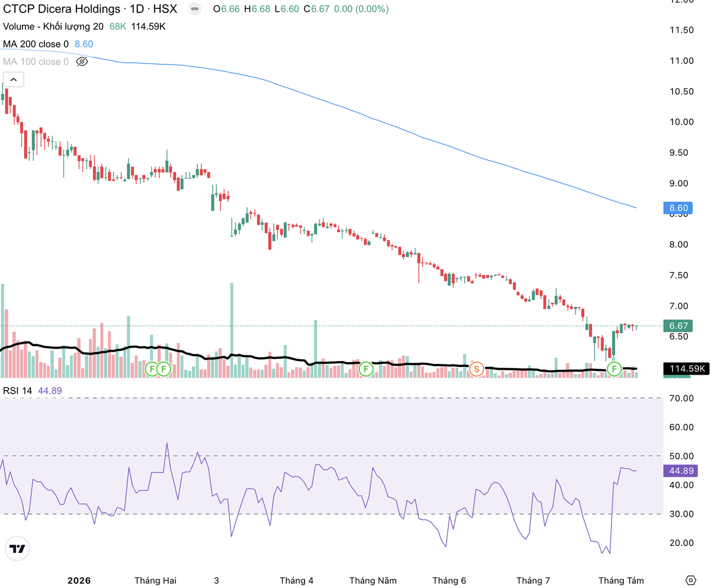Click the green 68K volume value
711x588 pixels.
click(x=117, y=27)
